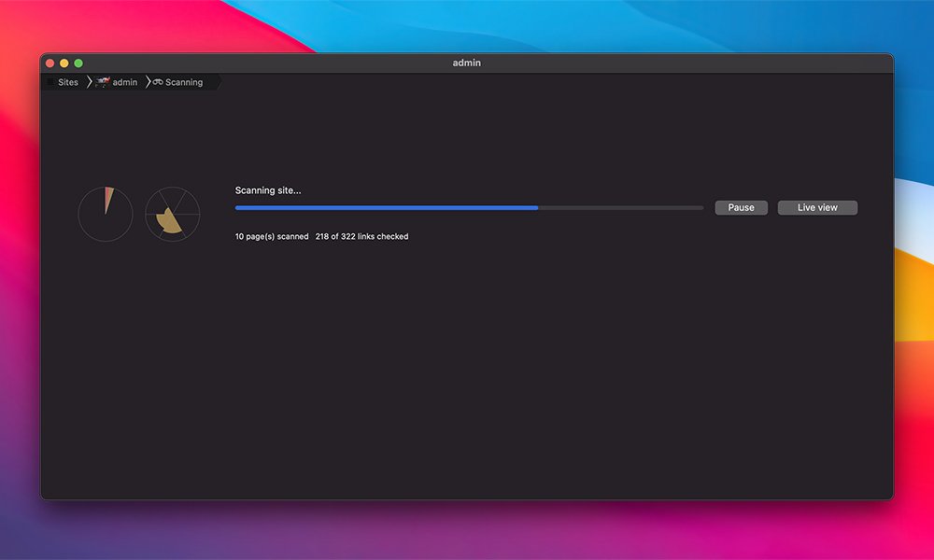Viewport: 934px width, 560px height.
Task: Click the chevron between Sites and admin
Action: coord(89,82)
